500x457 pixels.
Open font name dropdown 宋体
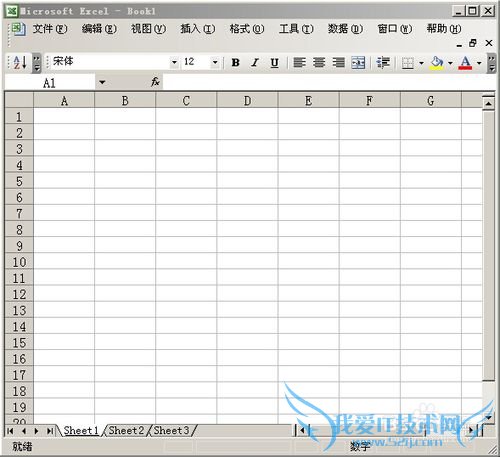(x=174, y=62)
